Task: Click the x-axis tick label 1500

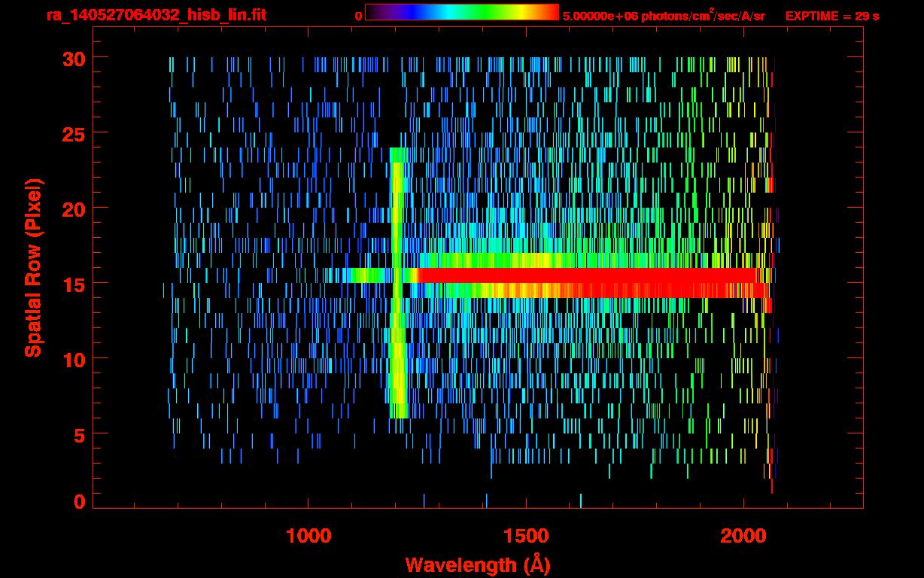Action: [526, 536]
